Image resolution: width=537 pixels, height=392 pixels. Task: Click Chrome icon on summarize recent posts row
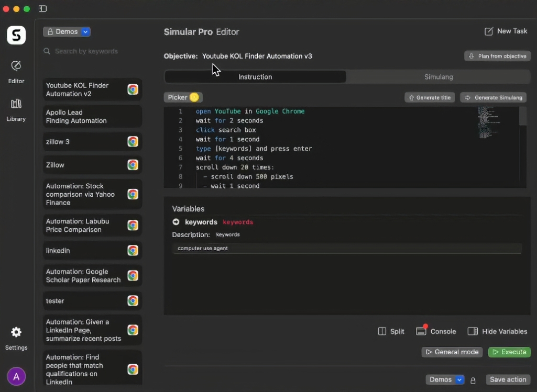[133, 330]
